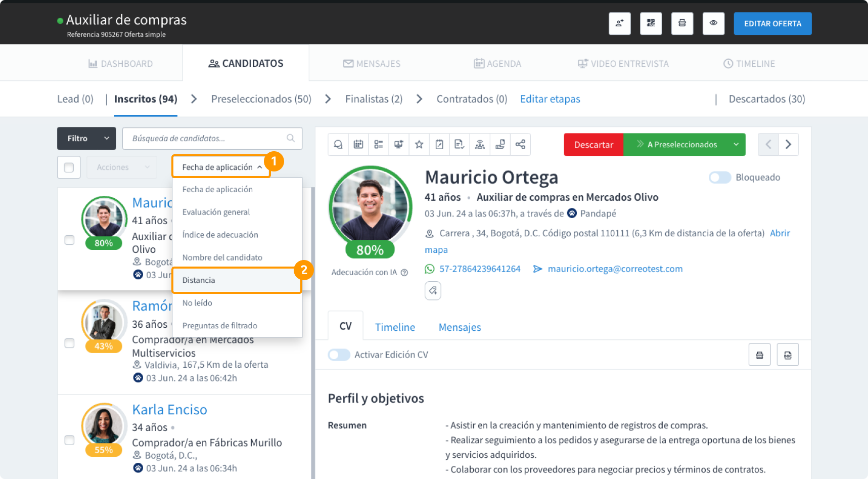Open the Filtro dropdown

pyautogui.click(x=86, y=138)
